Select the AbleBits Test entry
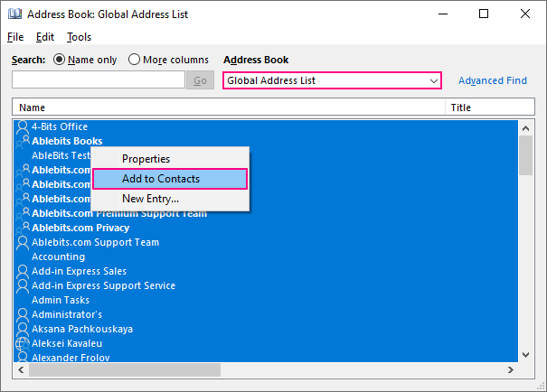Screen dimensions: 547x392 point(61,155)
